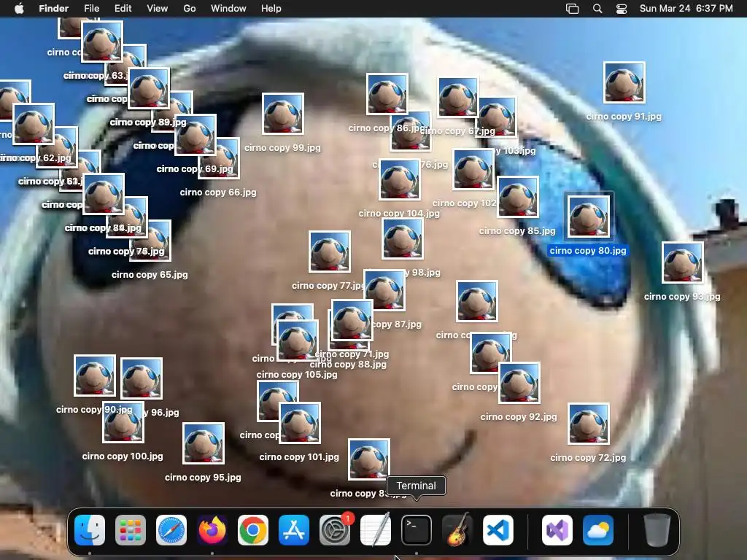The height and width of the screenshot is (560, 747).
Task: Open Launchpad in the Dock
Action: click(x=131, y=530)
